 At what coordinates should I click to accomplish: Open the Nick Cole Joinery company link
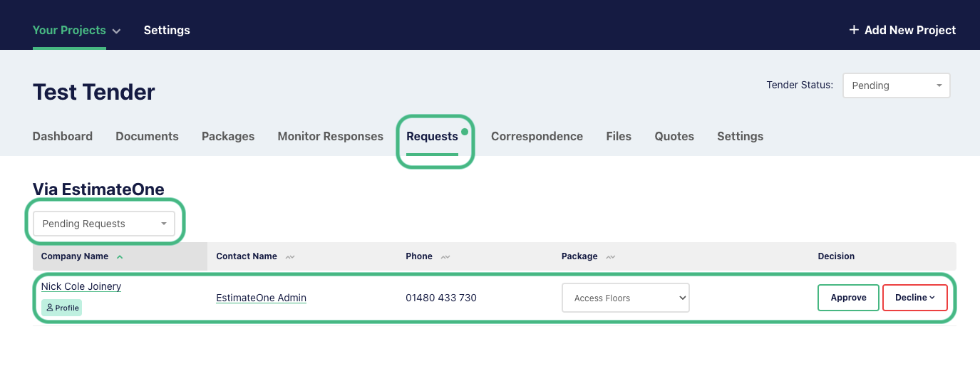[x=81, y=286]
